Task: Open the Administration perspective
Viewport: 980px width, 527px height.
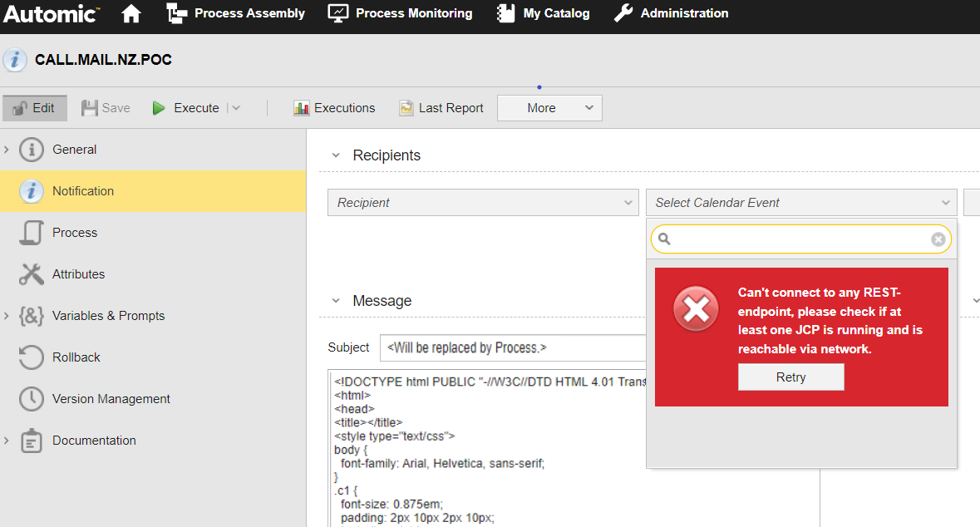Action: [x=671, y=14]
